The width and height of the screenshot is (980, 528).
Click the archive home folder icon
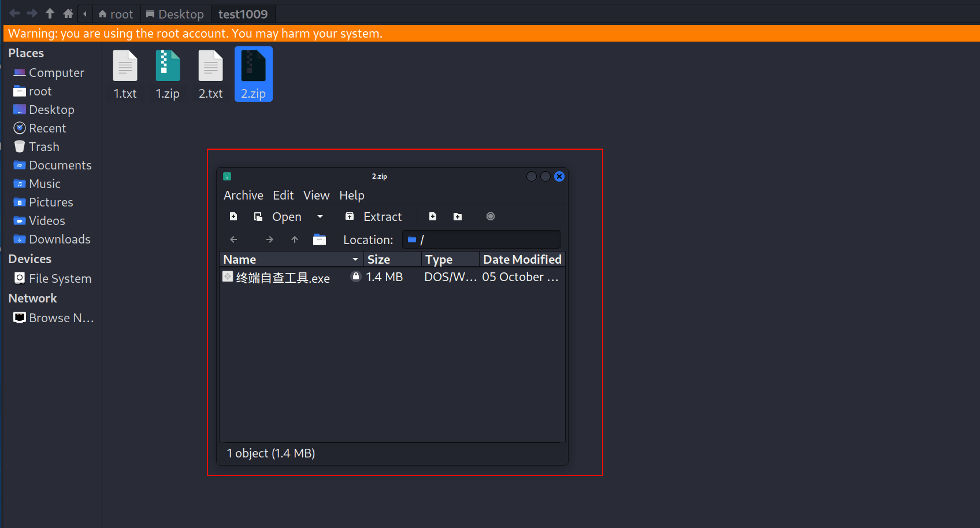pyautogui.click(x=320, y=239)
